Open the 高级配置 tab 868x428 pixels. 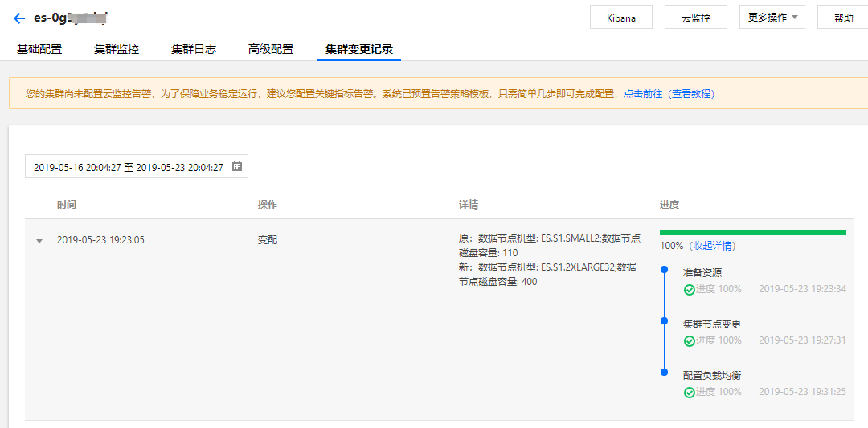pyautogui.click(x=271, y=49)
